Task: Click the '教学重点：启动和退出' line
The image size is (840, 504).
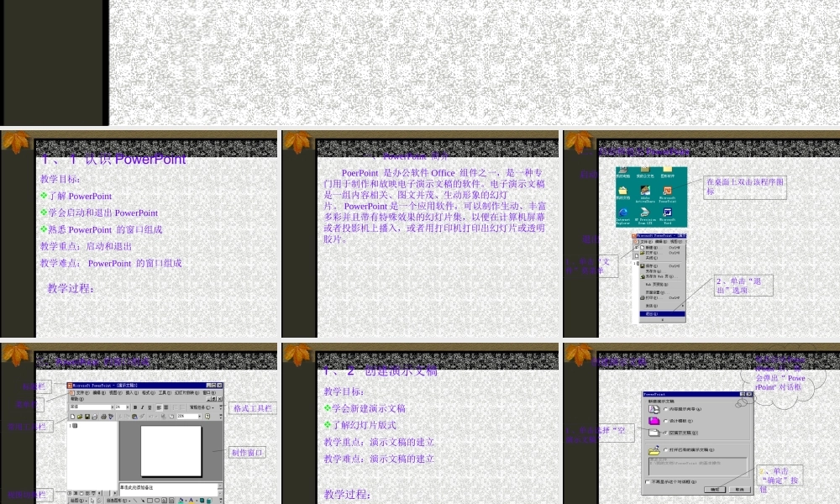Action: point(86,246)
